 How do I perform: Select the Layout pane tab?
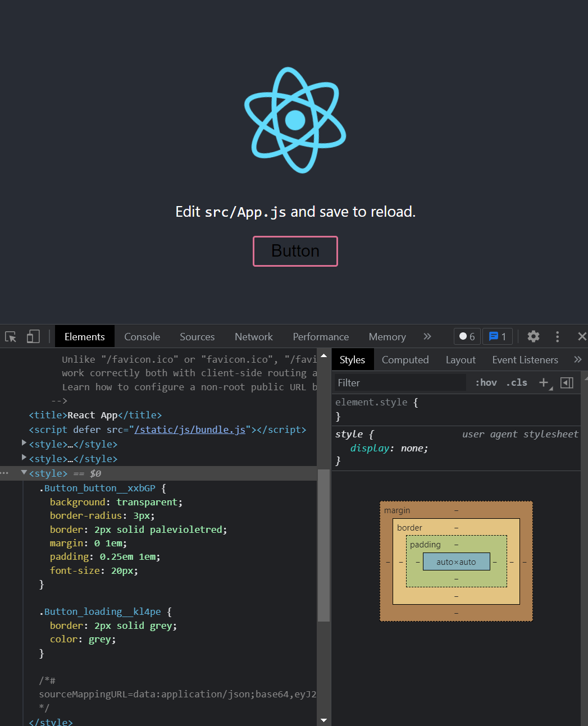[x=461, y=359]
